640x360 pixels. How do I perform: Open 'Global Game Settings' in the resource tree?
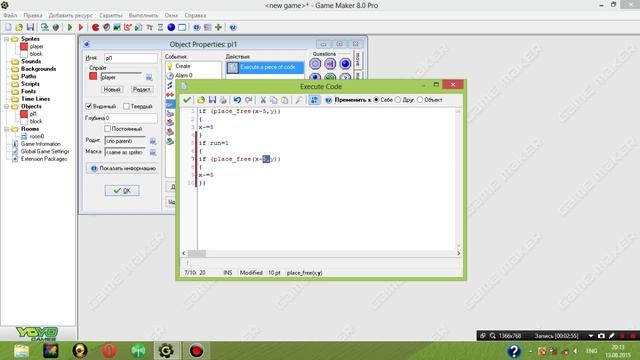click(45, 151)
